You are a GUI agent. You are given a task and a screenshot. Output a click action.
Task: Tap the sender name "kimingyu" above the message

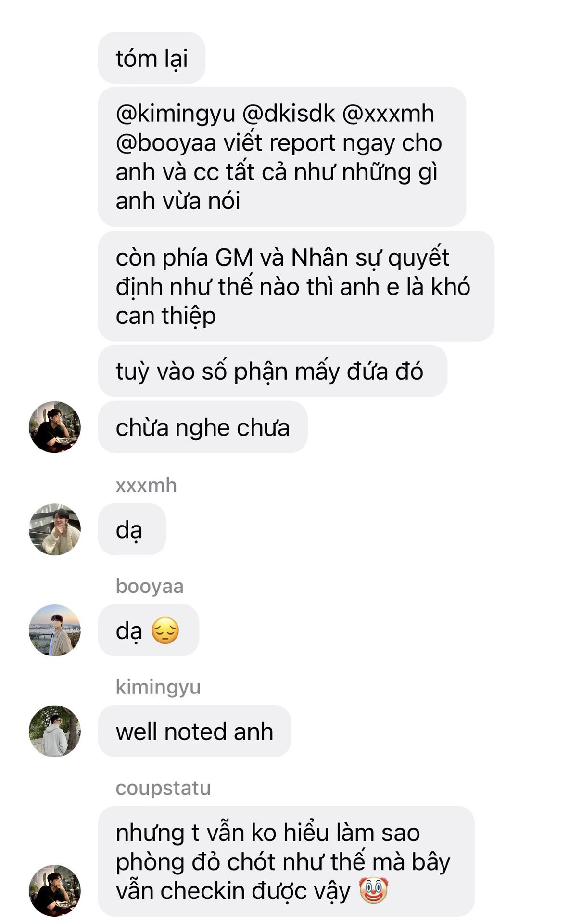158,687
